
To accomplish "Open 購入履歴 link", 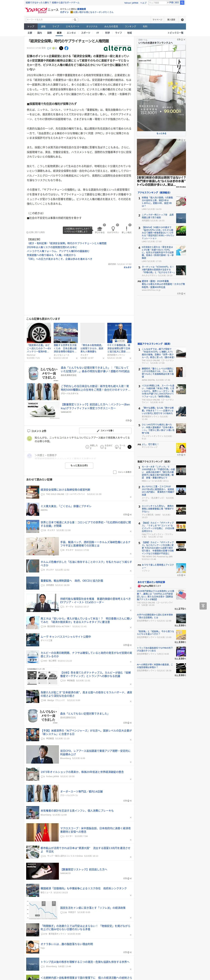I will click(171, 20).
